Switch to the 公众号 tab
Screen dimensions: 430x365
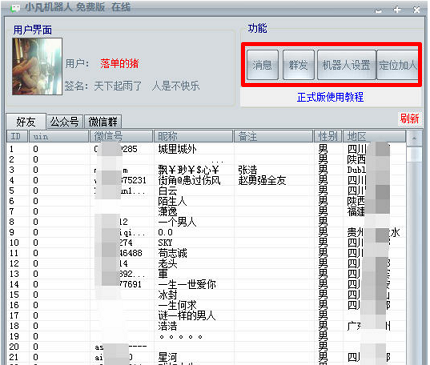65,122
